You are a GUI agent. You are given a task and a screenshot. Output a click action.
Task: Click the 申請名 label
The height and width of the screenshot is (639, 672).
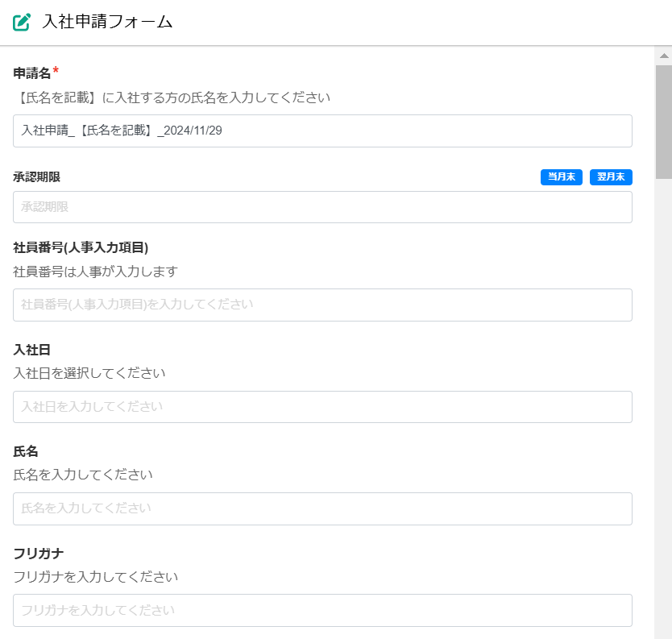point(31,73)
